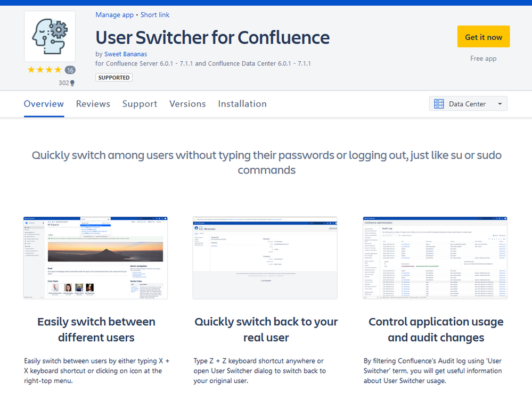Open the A.D. Ministrator profile screenshot thumbnail
532x412 pixels.
click(x=265, y=258)
